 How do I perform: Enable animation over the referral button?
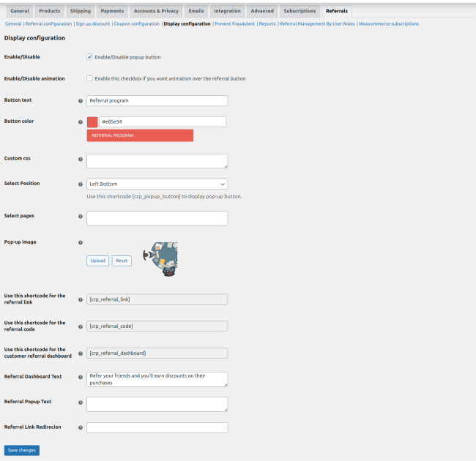coord(89,78)
